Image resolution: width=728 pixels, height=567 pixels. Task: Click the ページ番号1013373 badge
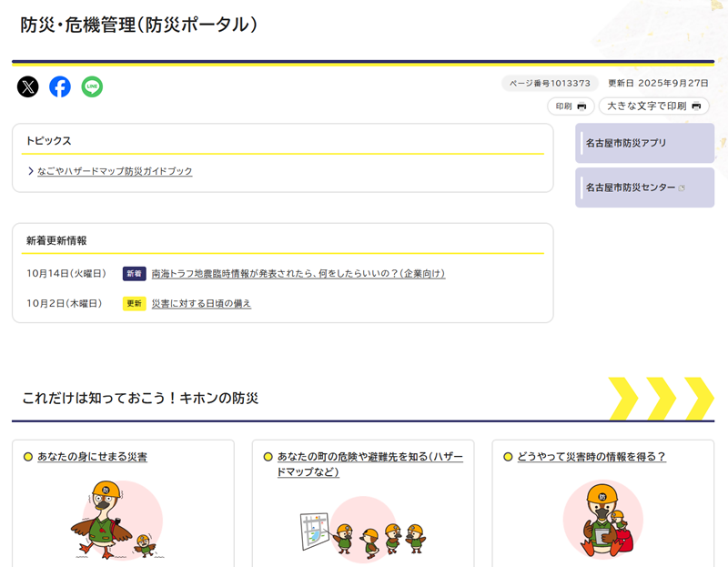click(x=550, y=83)
